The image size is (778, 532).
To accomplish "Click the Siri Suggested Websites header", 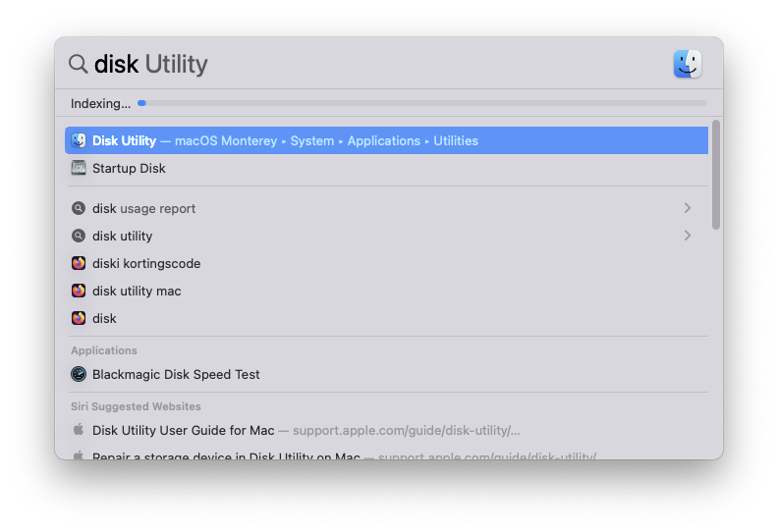I will [136, 406].
